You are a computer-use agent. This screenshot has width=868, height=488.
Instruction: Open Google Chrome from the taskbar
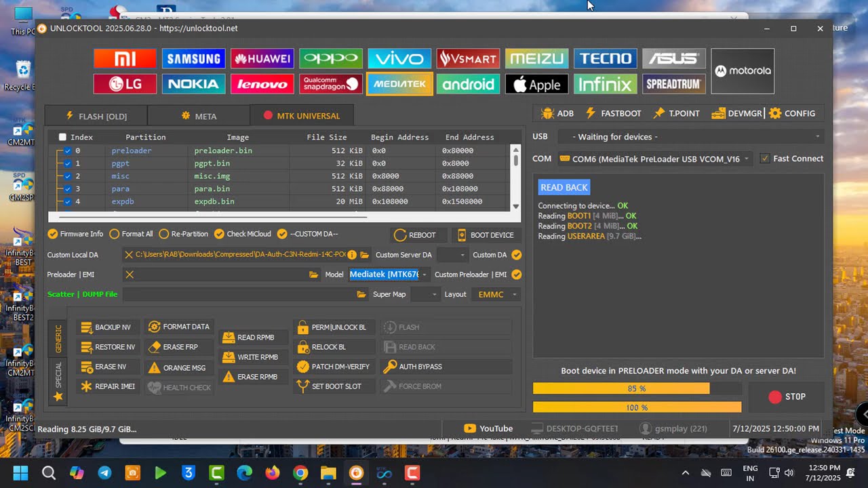[300, 473]
